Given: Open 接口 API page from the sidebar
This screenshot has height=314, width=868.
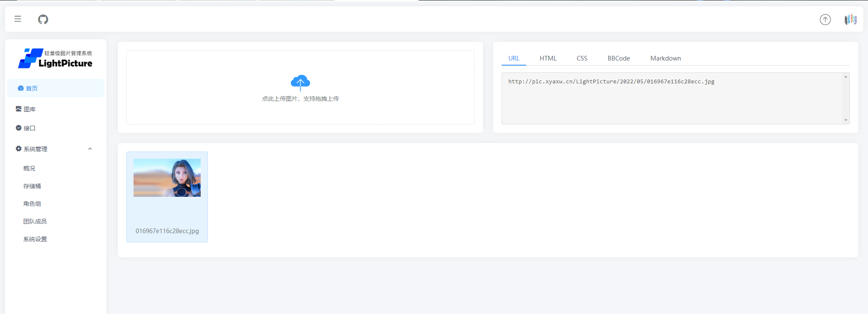Looking at the screenshot, I should pyautogui.click(x=30, y=128).
